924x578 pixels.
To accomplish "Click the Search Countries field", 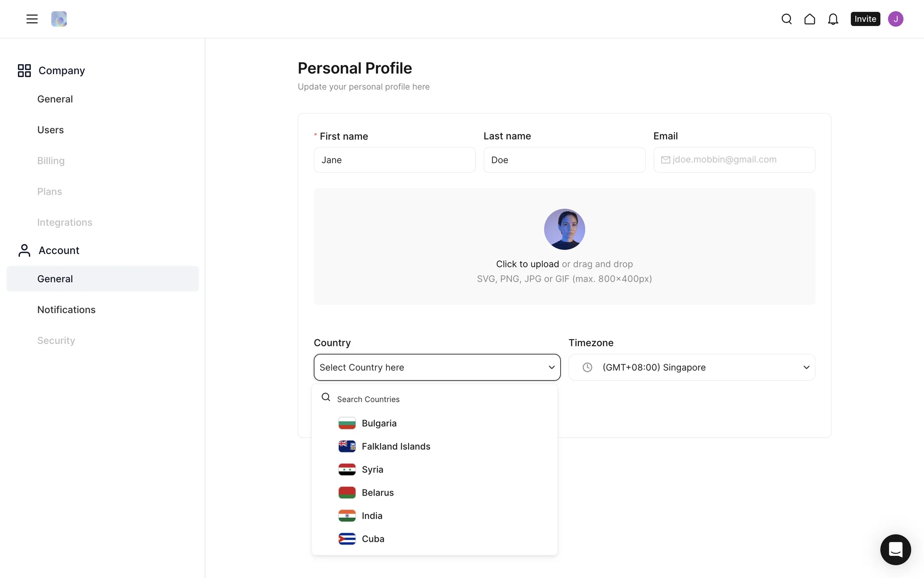I will pos(433,399).
